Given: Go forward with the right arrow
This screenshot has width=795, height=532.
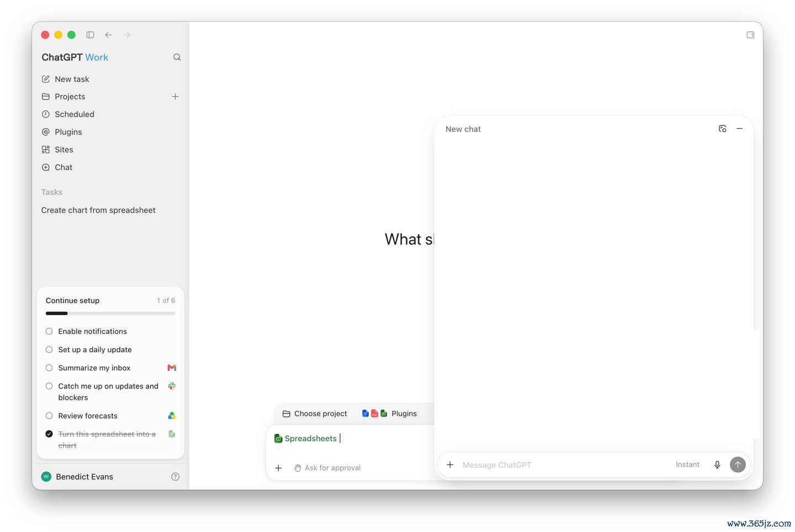Looking at the screenshot, I should point(126,35).
